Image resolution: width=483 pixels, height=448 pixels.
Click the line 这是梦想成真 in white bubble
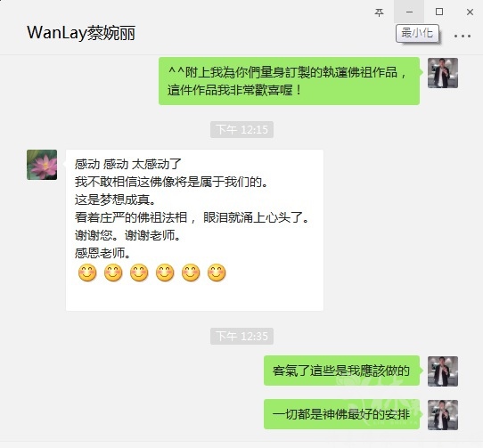[x=115, y=200]
